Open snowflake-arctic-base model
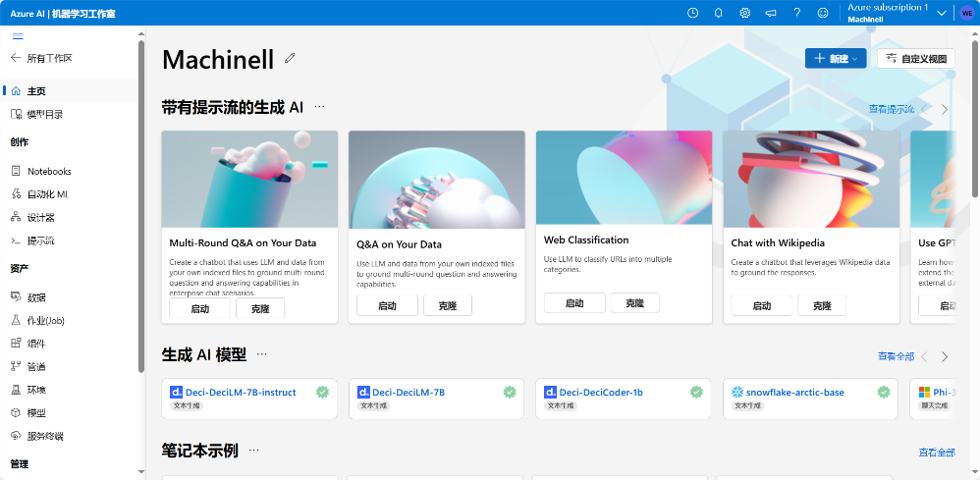 [795, 393]
